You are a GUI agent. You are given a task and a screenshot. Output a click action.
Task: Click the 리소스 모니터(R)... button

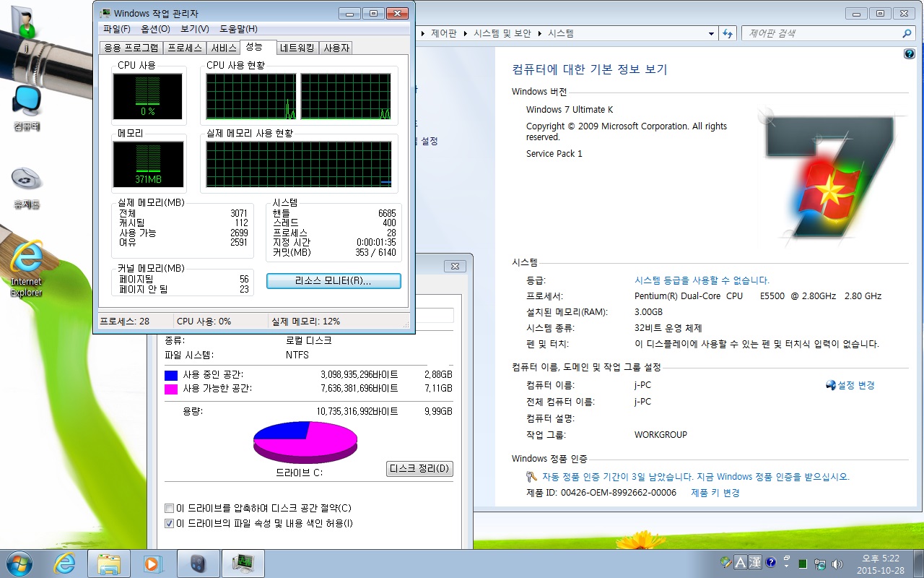click(334, 281)
